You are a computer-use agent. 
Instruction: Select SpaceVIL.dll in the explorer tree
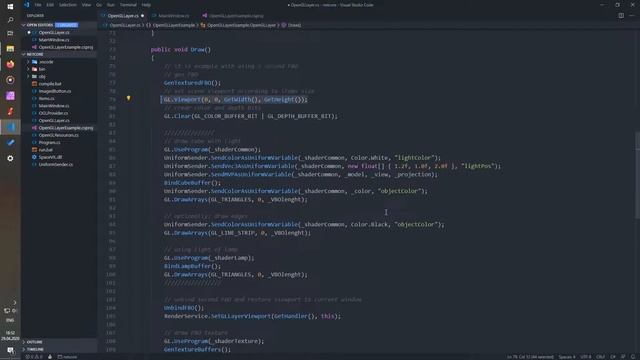(50, 158)
